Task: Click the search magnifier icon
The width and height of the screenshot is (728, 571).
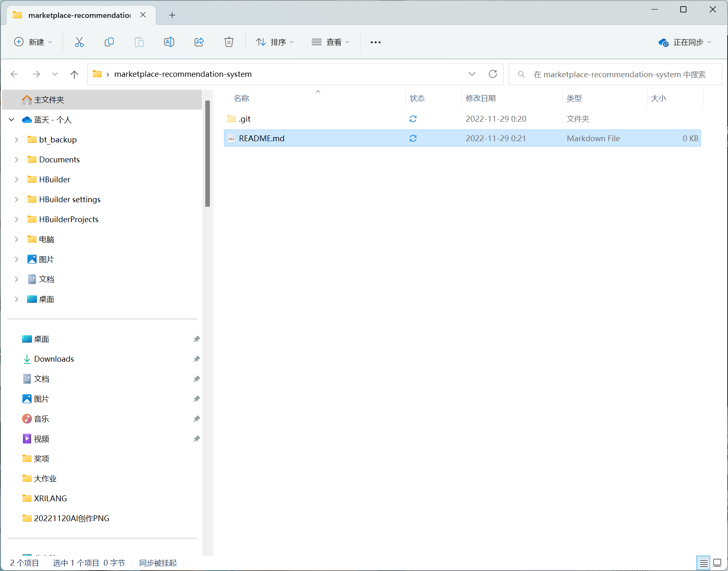Action: pyautogui.click(x=521, y=74)
